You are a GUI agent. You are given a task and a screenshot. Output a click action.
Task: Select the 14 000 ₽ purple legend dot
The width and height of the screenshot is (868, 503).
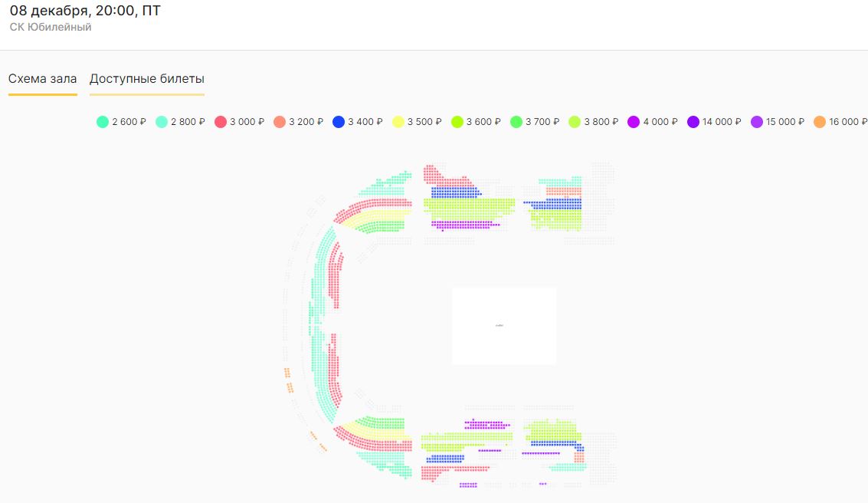click(x=693, y=122)
